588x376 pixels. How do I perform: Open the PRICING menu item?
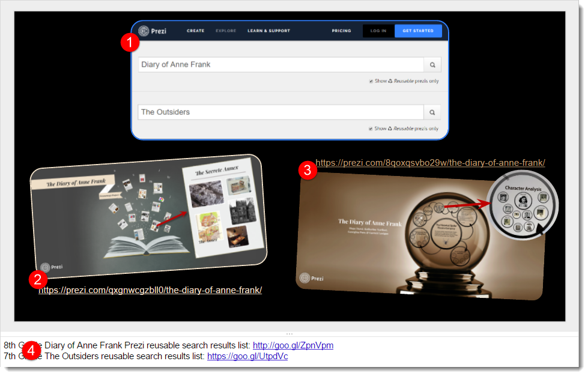(341, 31)
